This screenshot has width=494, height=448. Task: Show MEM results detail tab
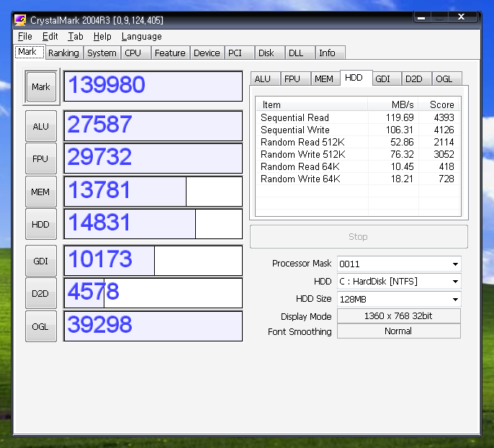[325, 79]
